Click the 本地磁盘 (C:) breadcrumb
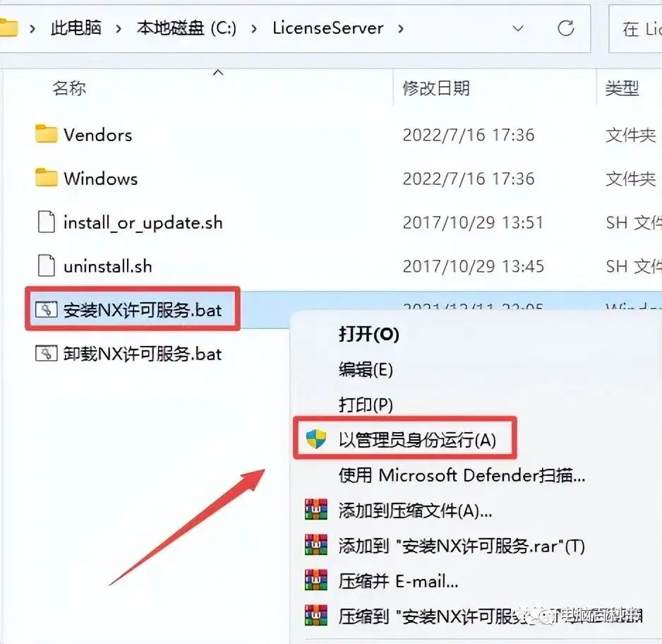 coord(186,28)
